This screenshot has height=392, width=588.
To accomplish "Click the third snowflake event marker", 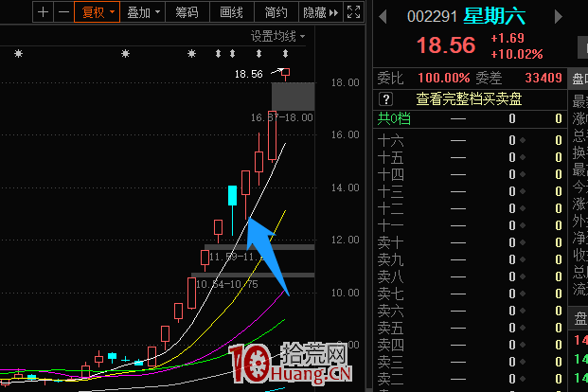I will click(x=191, y=54).
